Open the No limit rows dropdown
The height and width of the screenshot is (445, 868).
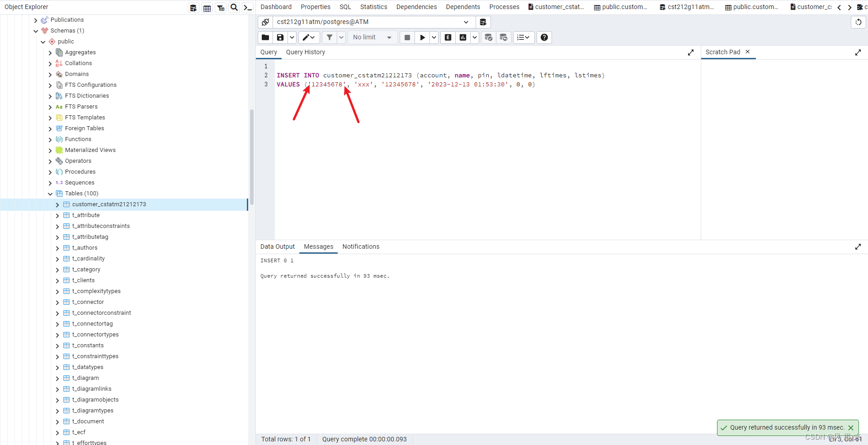coord(372,38)
